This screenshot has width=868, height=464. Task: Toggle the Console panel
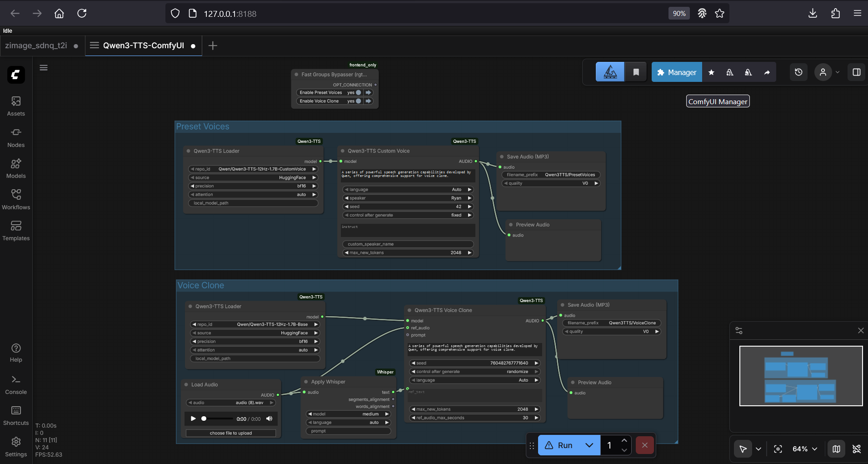pos(16,384)
